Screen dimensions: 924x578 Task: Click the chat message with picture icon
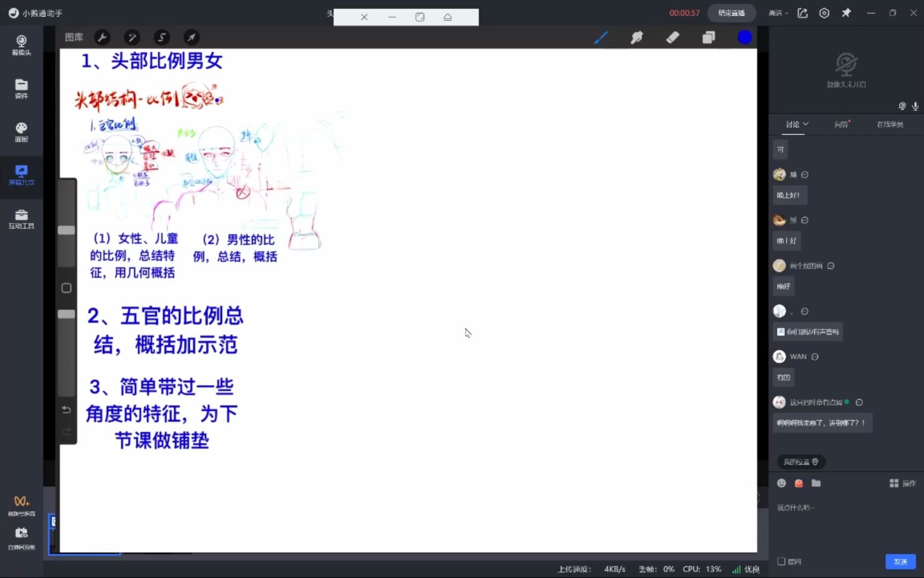[x=808, y=332]
